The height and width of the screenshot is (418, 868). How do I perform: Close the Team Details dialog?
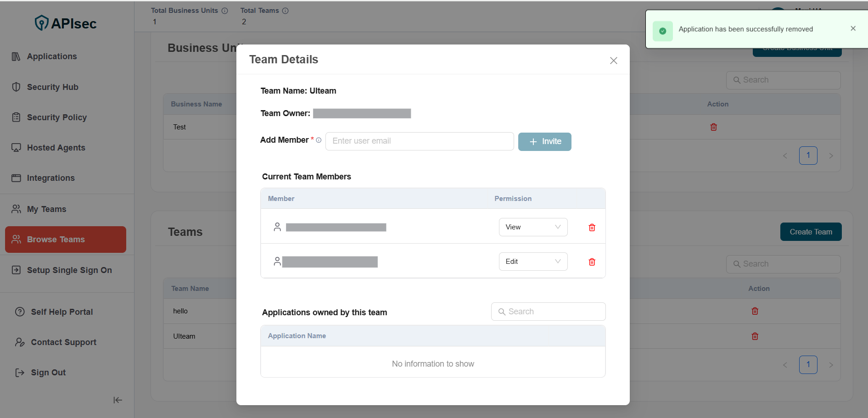pos(613,61)
